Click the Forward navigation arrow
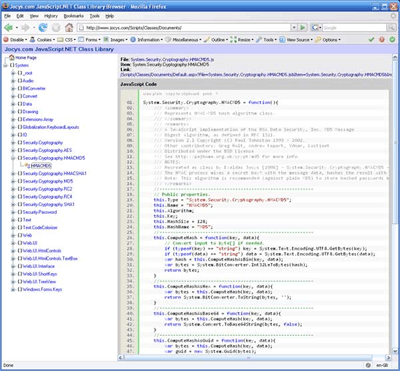Image resolution: width=400 pixels, height=371 pixels. (x=25, y=28)
